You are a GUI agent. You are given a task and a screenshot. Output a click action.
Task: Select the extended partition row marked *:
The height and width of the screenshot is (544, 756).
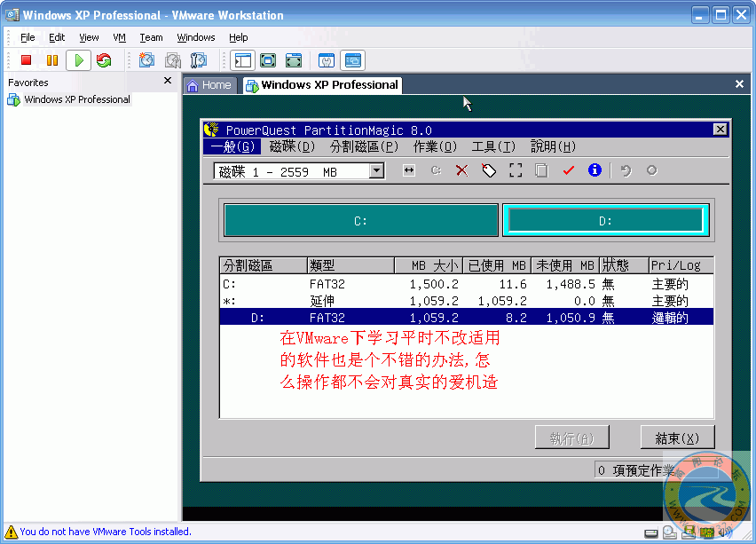466,301
